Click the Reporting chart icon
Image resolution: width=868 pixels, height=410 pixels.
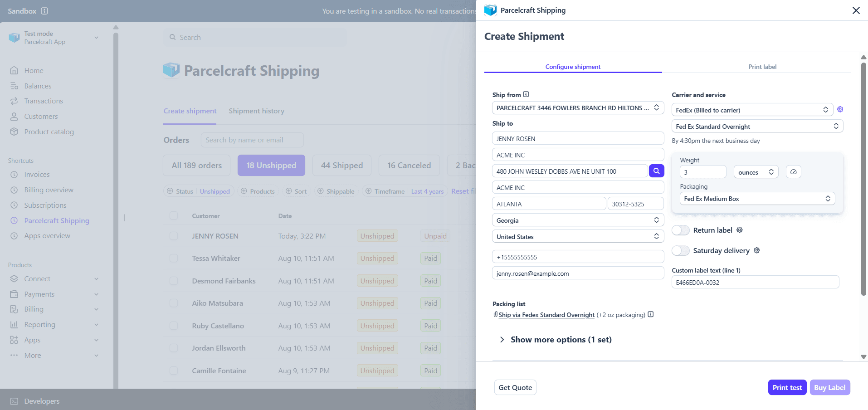coord(14,325)
